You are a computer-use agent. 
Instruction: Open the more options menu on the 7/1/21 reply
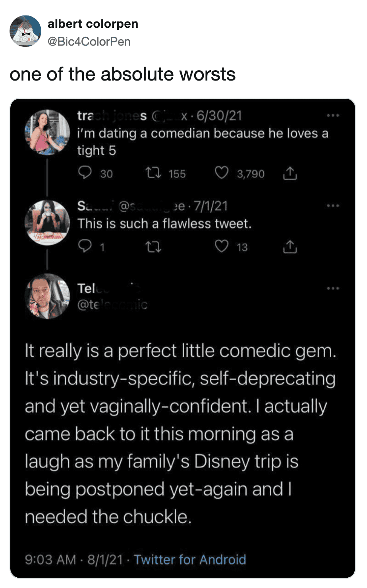333,206
